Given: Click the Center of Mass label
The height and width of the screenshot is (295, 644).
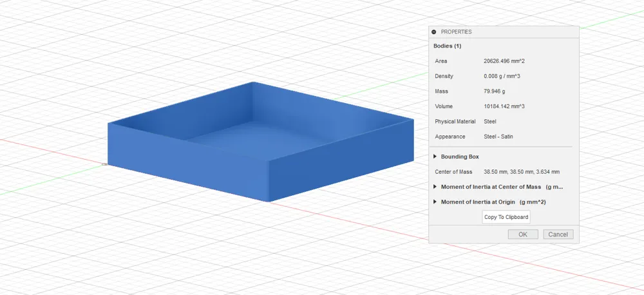Looking at the screenshot, I should [453, 172].
